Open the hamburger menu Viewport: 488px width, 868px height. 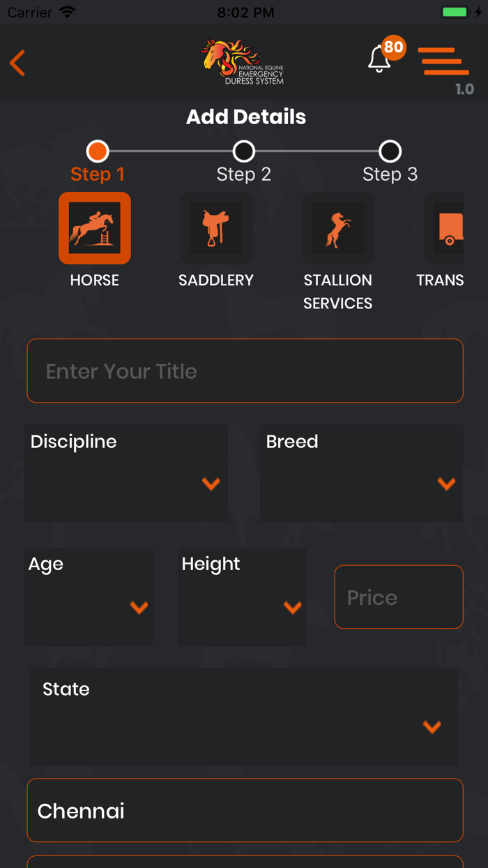click(443, 61)
